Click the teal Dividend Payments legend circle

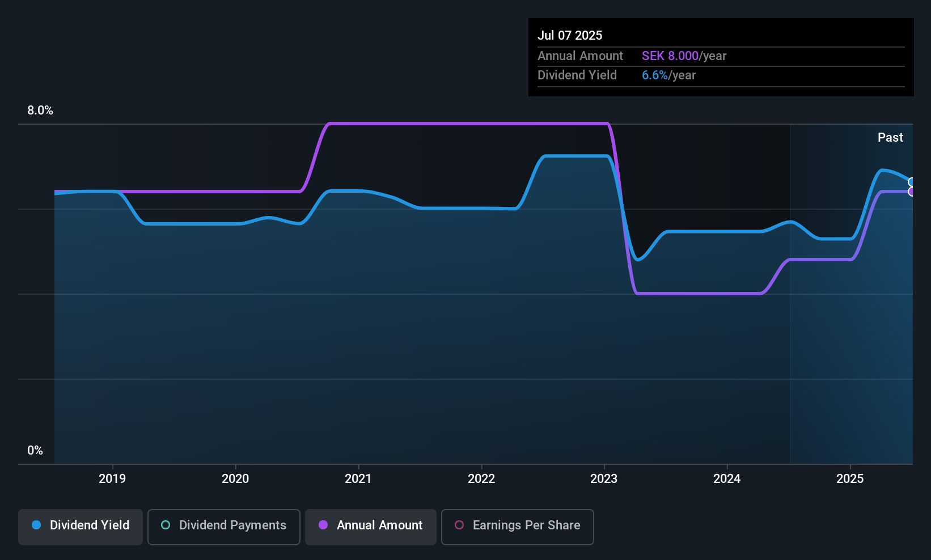pyautogui.click(x=166, y=525)
